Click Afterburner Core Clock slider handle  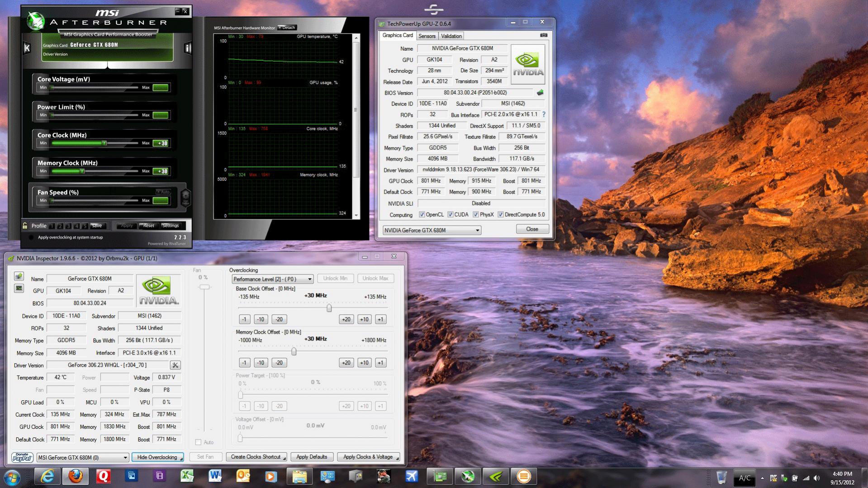click(x=104, y=143)
